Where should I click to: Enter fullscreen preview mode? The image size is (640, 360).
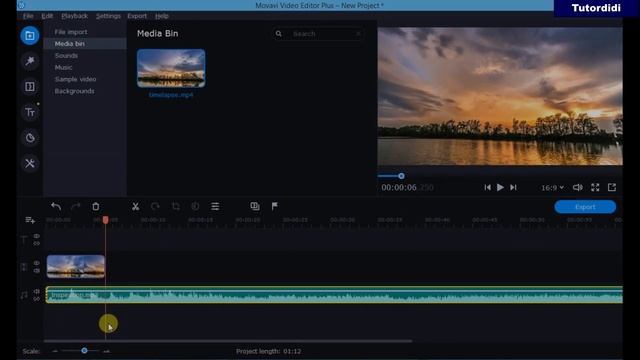[595, 187]
